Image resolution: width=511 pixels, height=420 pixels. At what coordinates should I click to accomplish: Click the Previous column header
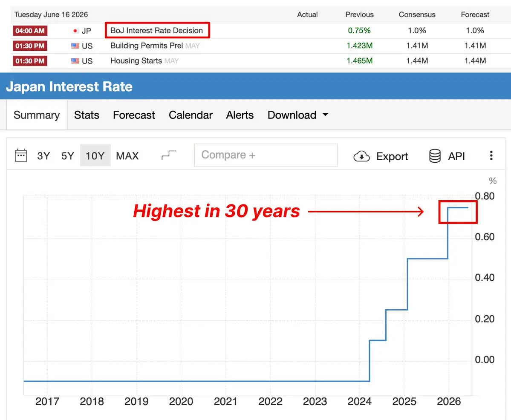(x=359, y=14)
